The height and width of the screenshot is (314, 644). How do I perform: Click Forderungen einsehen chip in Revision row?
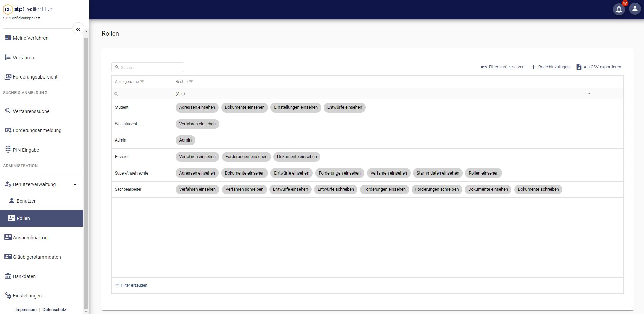click(x=246, y=157)
